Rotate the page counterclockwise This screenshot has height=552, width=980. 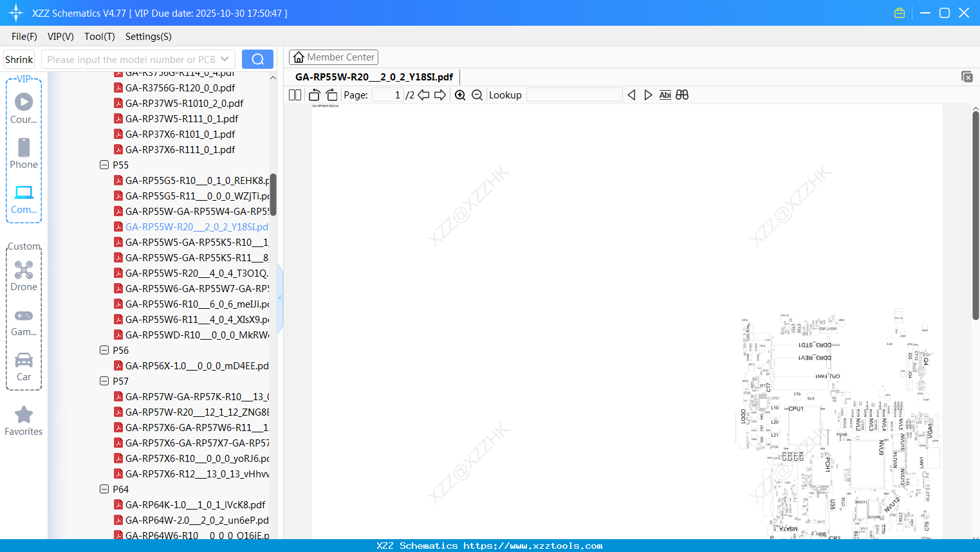[x=314, y=95]
